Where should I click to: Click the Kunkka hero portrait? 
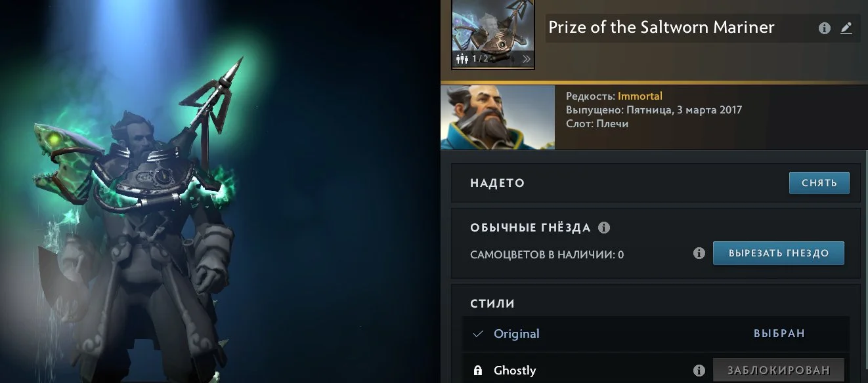point(498,117)
